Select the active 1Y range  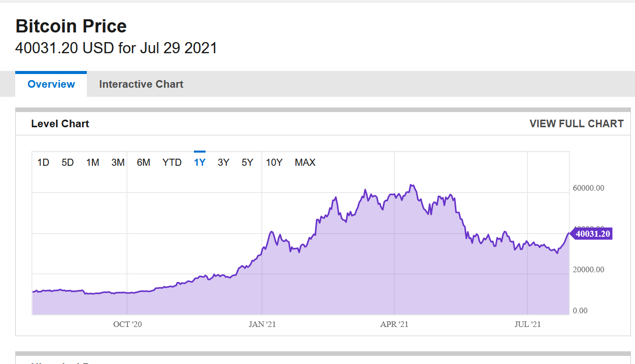pyautogui.click(x=199, y=162)
